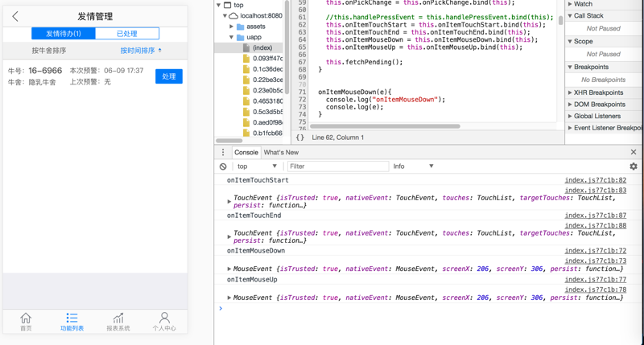
Task: Close the console drawer
Action: click(633, 152)
